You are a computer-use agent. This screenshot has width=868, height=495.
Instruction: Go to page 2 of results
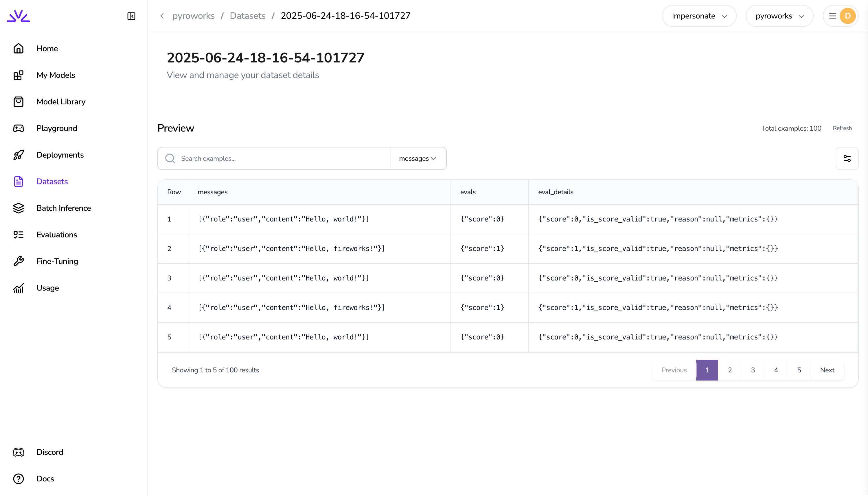click(730, 370)
